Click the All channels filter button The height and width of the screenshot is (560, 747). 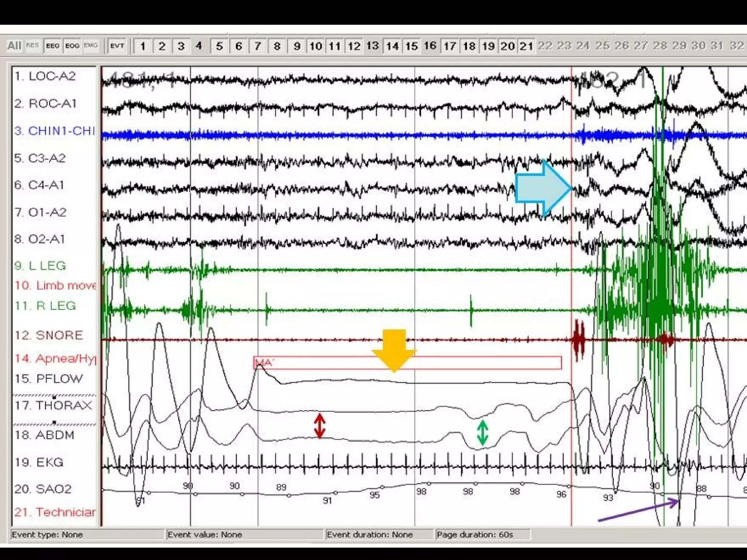point(15,46)
